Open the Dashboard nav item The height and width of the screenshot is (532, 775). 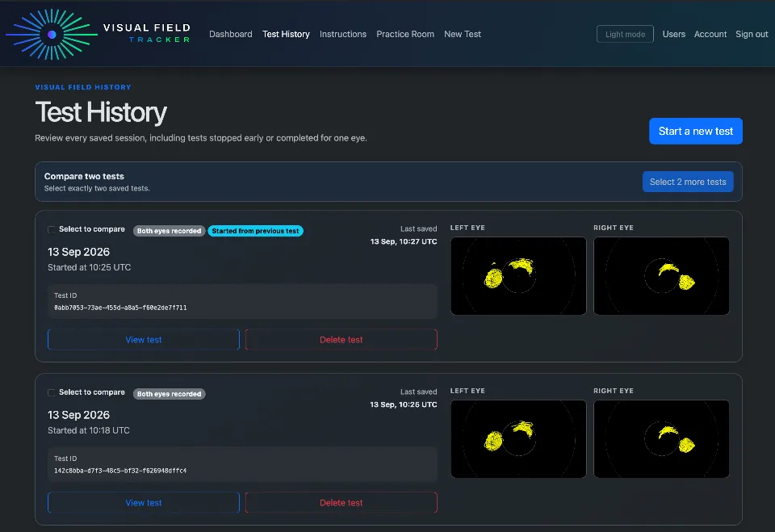(x=230, y=34)
